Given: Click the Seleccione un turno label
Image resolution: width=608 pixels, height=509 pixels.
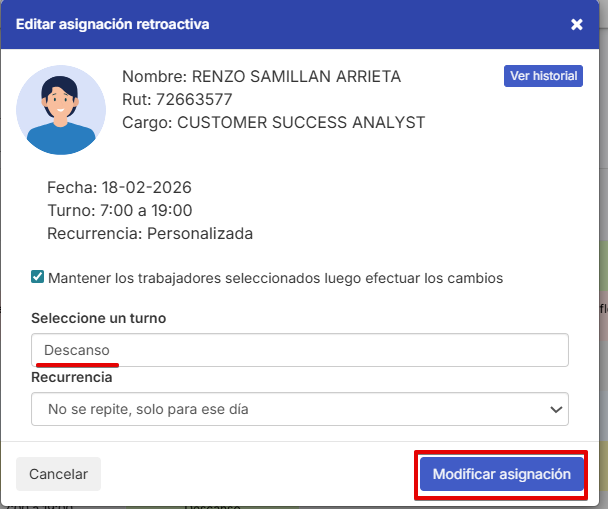Looking at the screenshot, I should click(98, 318).
